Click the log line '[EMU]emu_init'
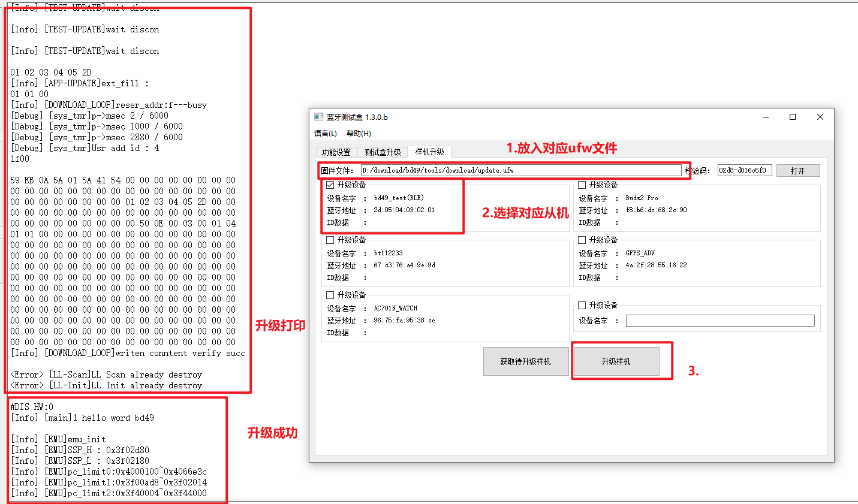This screenshot has width=858, height=504. click(x=58, y=439)
